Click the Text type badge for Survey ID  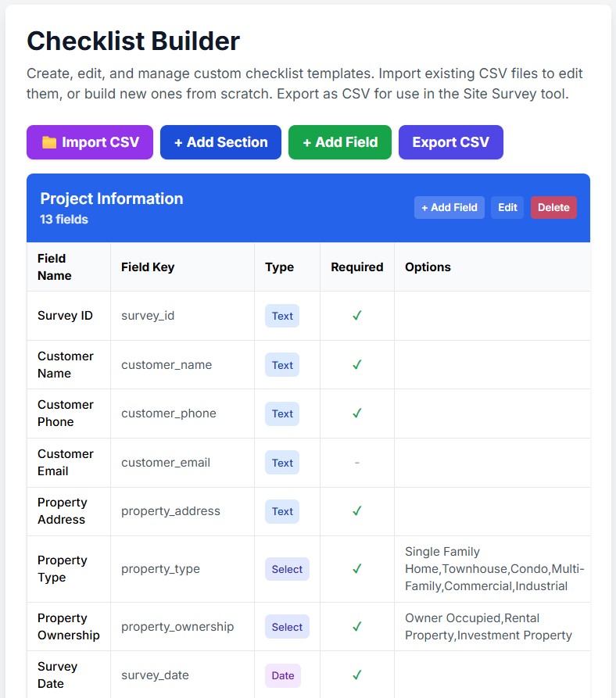(281, 316)
